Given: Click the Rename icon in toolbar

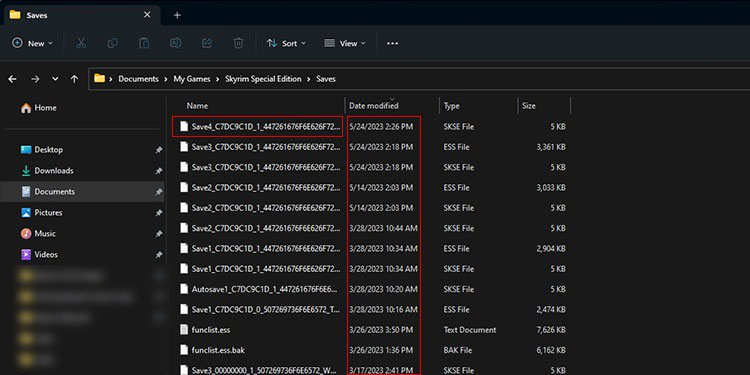Looking at the screenshot, I should [x=176, y=43].
